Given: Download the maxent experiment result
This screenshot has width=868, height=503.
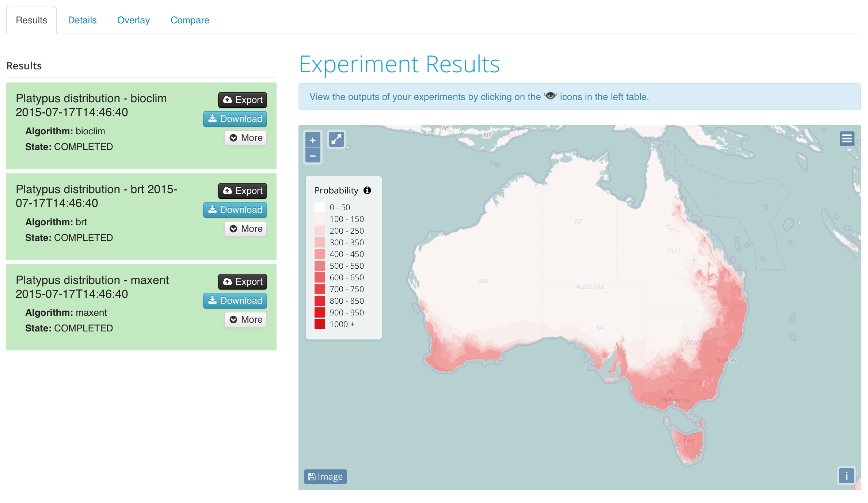Looking at the screenshot, I should [235, 300].
